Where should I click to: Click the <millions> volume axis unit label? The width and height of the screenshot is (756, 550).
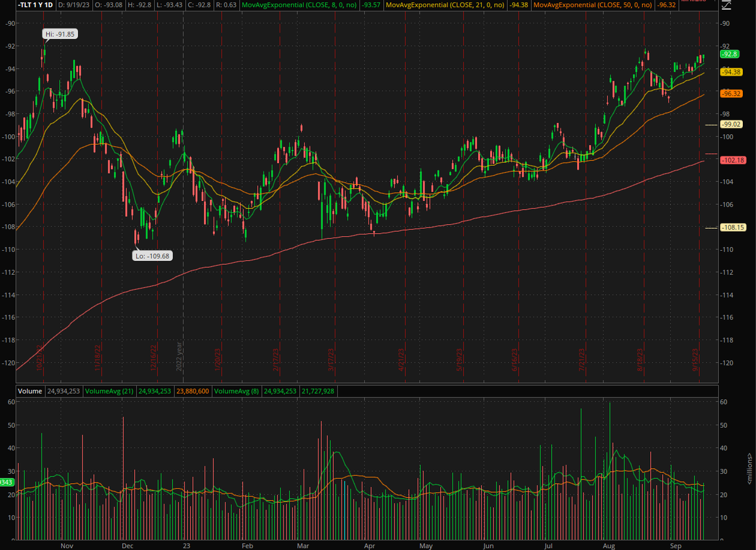click(x=750, y=469)
